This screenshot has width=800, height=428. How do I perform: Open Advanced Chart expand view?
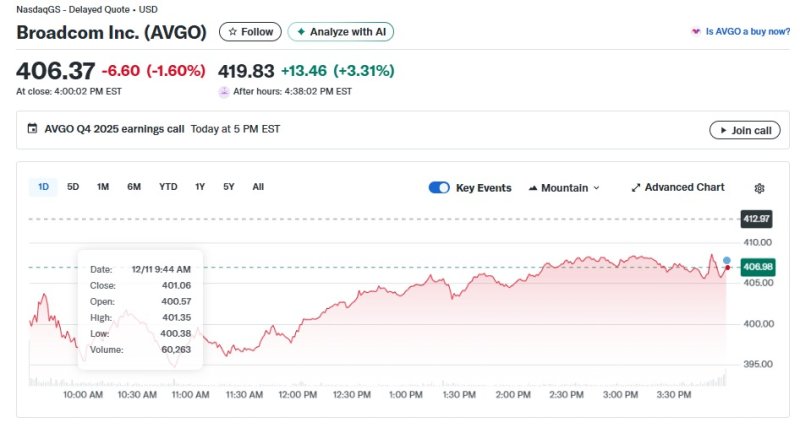(x=677, y=188)
